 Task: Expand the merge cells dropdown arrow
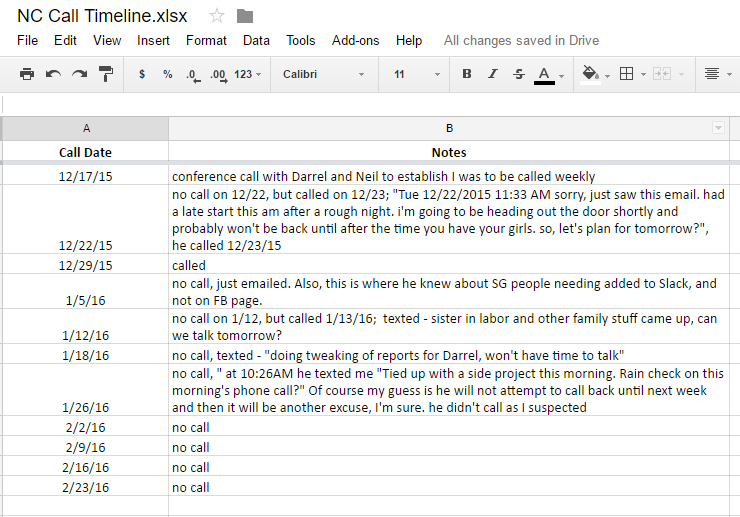coord(681,75)
